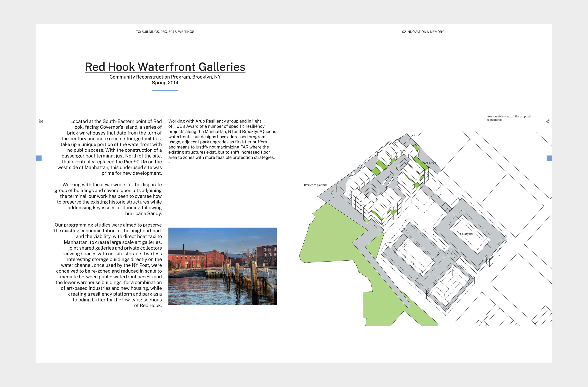
Task: Click the Resilience platform label
Action: coord(316,185)
